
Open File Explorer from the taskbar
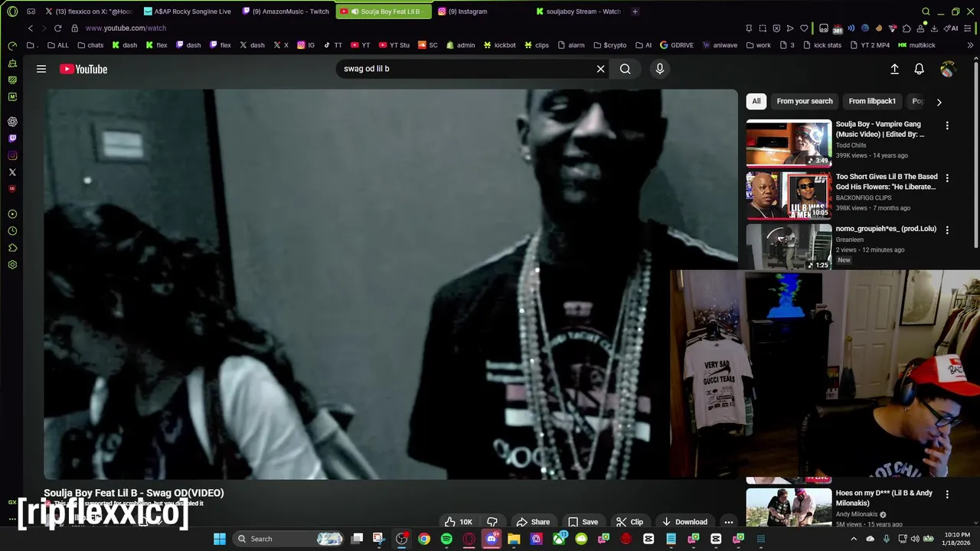514,539
